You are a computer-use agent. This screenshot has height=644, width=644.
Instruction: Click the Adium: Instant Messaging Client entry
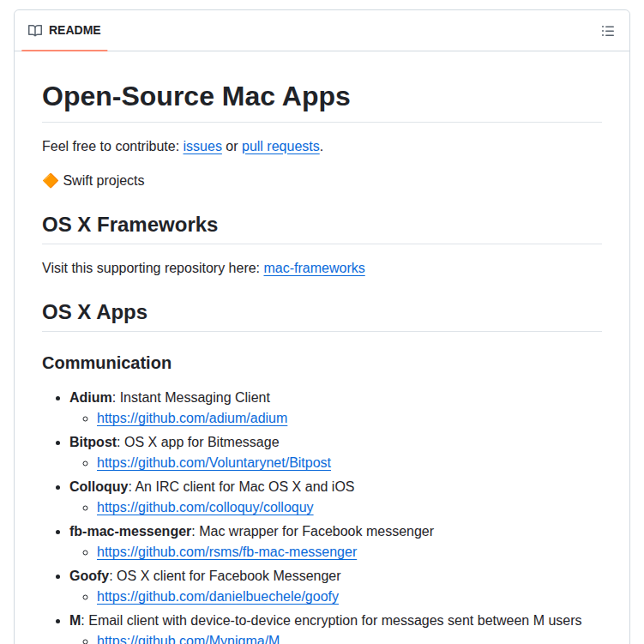[170, 398]
